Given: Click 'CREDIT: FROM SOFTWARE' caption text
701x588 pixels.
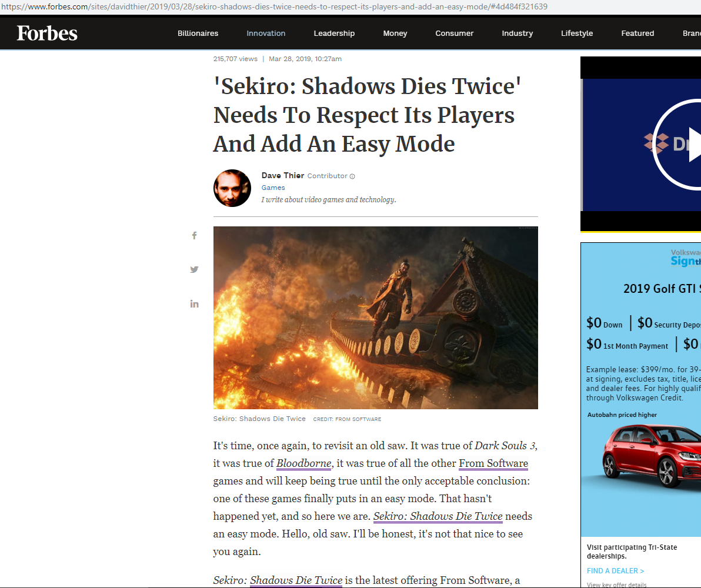Looking at the screenshot, I should pos(347,419).
